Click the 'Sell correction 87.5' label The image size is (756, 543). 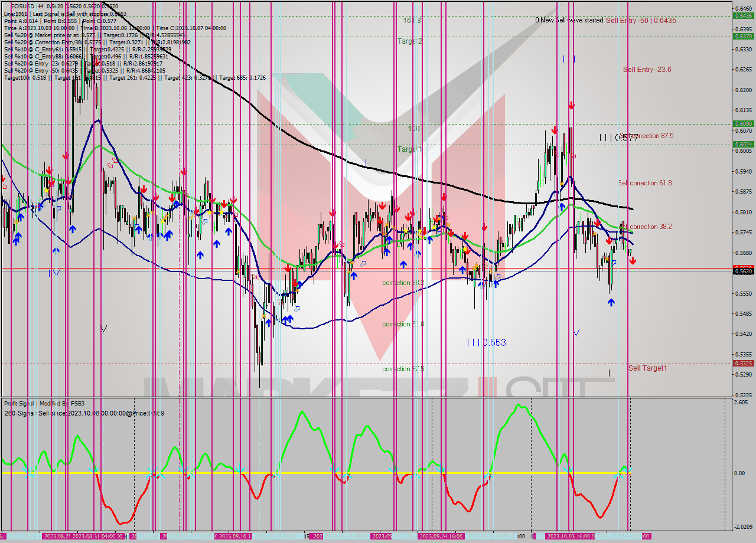coord(647,136)
